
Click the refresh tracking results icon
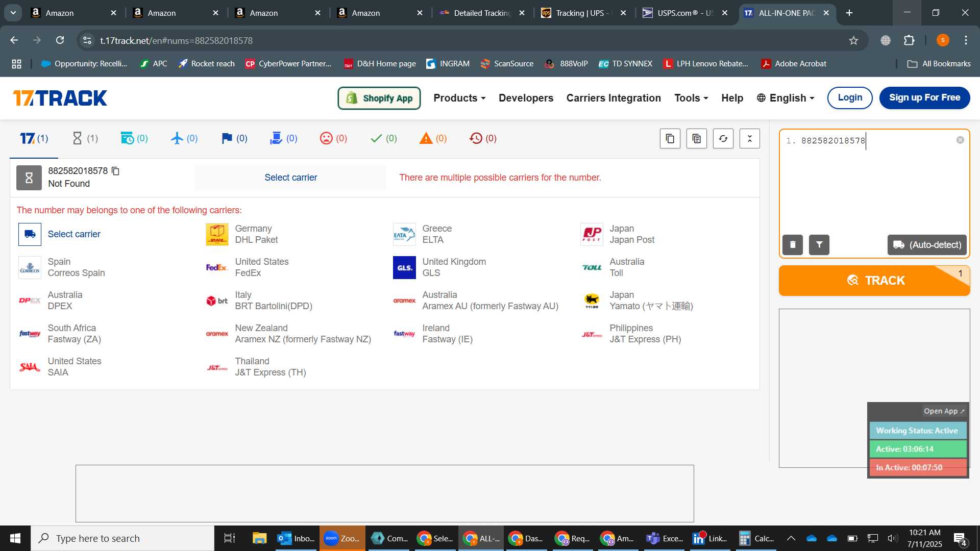[723, 139]
